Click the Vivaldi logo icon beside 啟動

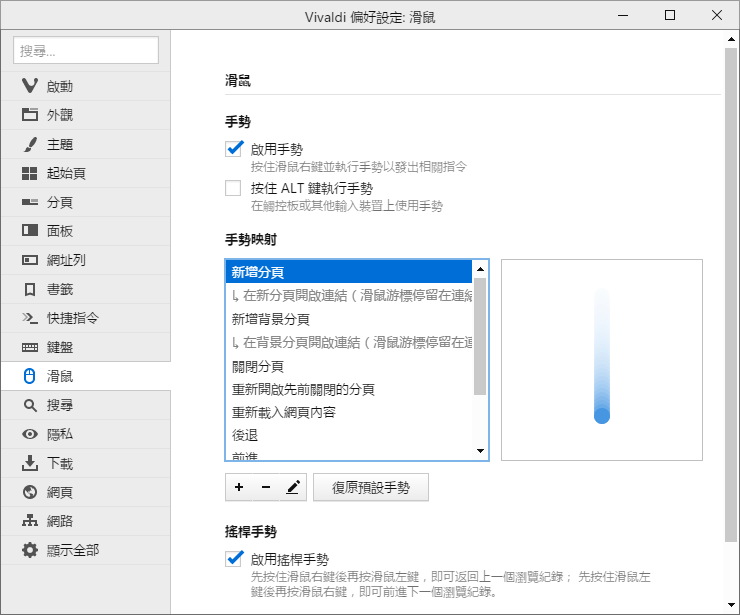coord(30,85)
